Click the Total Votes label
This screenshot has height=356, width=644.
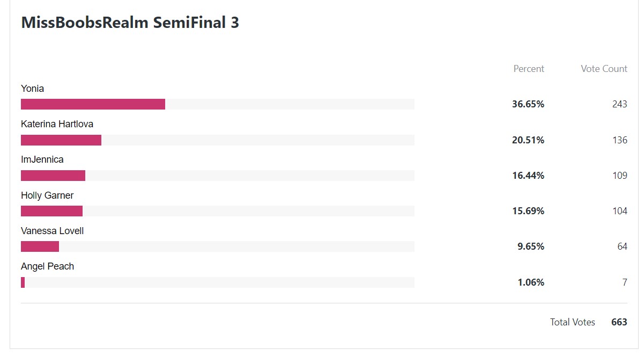[x=572, y=322]
